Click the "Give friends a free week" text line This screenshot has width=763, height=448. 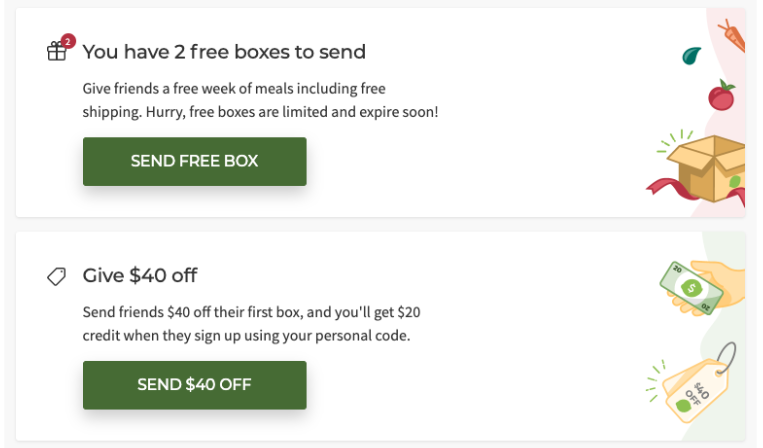(x=234, y=88)
